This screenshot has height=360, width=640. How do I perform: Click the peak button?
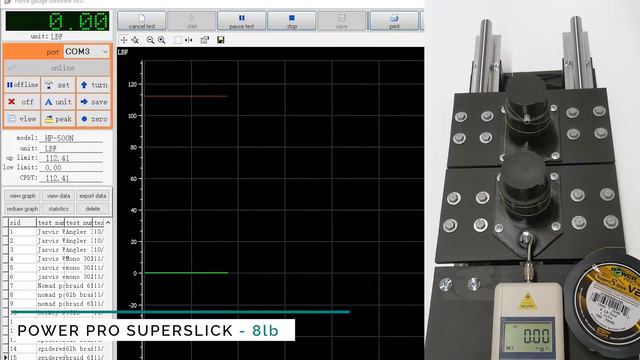[58, 119]
